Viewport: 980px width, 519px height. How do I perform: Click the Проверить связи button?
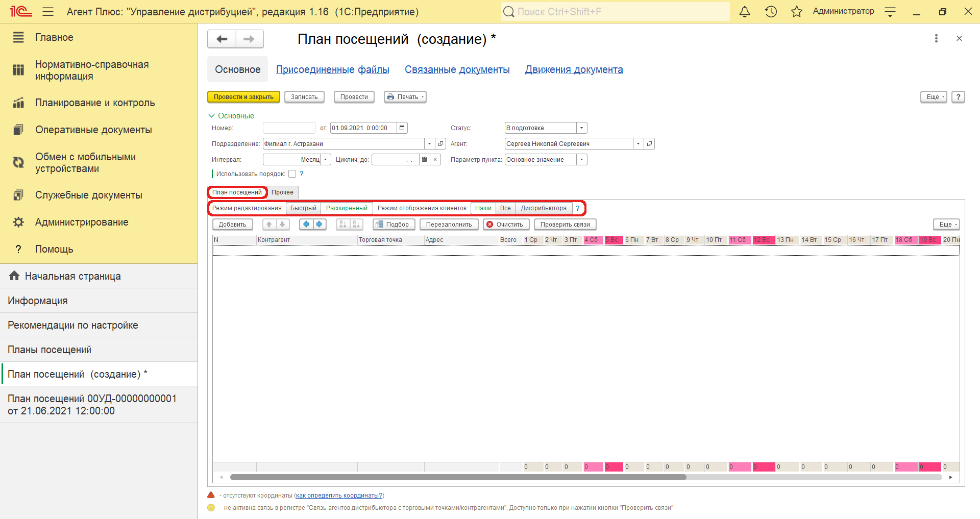tap(565, 225)
